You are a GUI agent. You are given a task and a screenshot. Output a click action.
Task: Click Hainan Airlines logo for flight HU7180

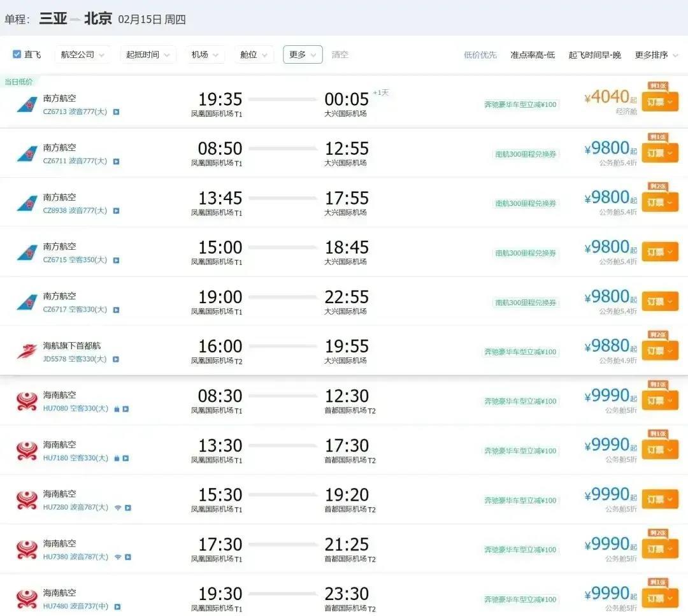click(27, 451)
